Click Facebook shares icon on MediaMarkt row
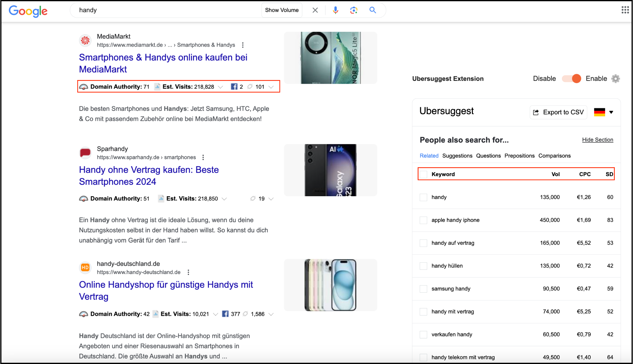633x364 pixels. [234, 87]
